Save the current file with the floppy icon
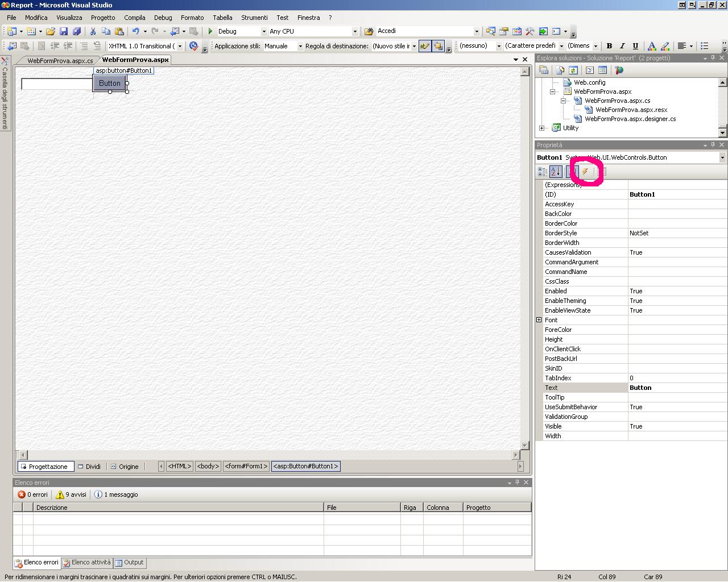Image resolution: width=728 pixels, height=582 pixels. tap(64, 31)
